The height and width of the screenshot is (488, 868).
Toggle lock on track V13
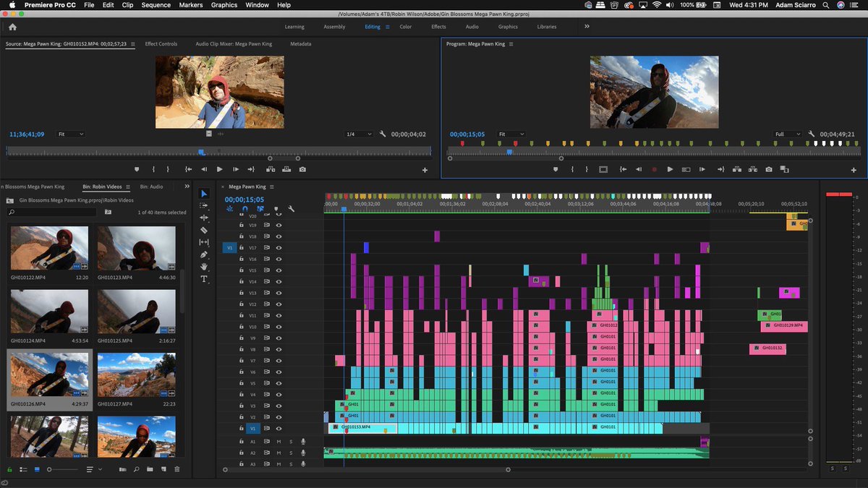click(x=242, y=293)
